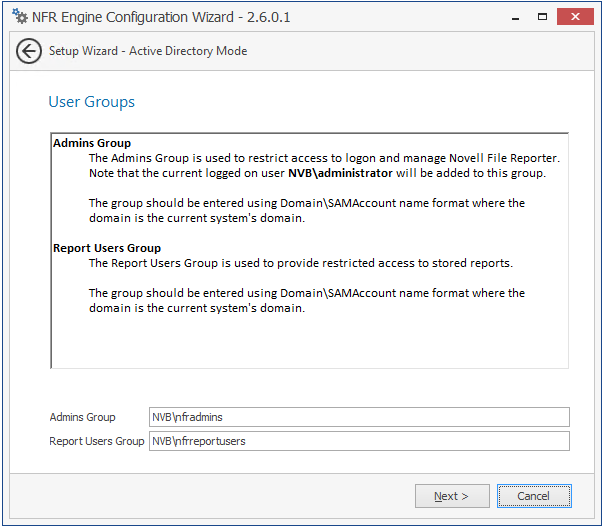Click bold Admins Group heading in description
The height and width of the screenshot is (528, 604).
(x=92, y=143)
